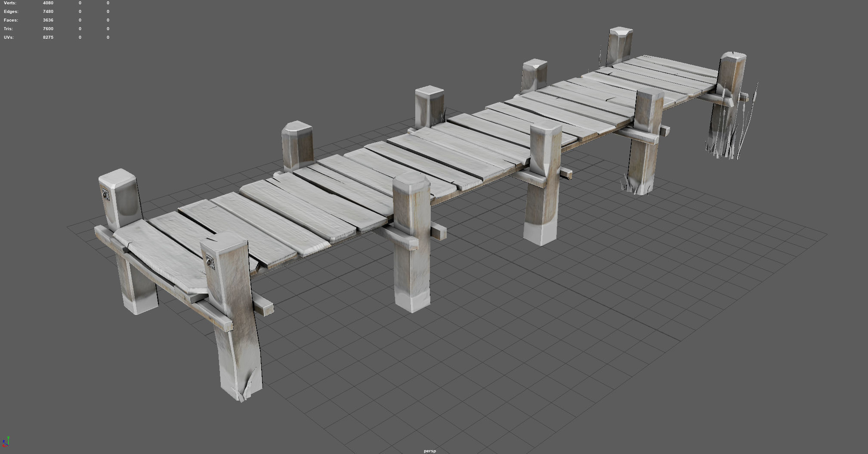This screenshot has height=454, width=868.
Task: Click the Verts: heads-up label
Action: pos(10,3)
